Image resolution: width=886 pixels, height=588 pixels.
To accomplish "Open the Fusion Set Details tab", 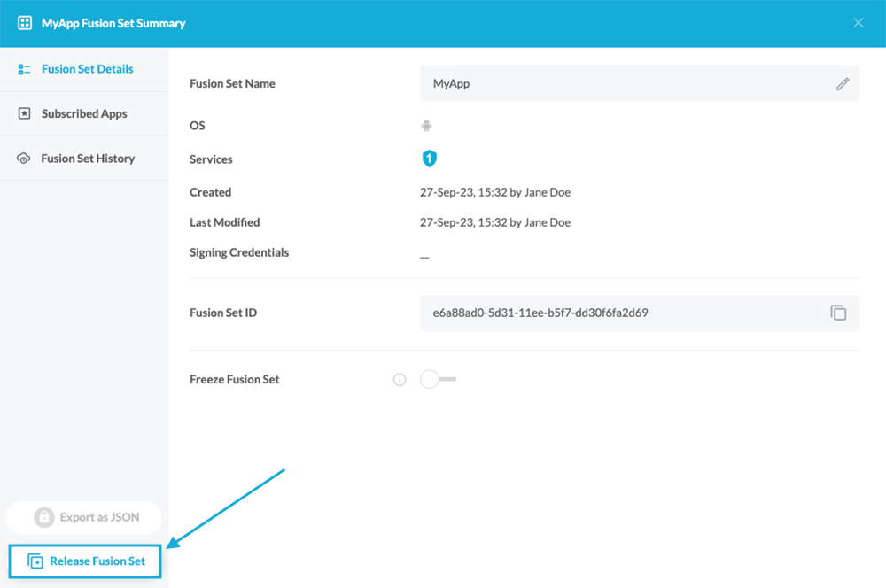I will point(87,69).
